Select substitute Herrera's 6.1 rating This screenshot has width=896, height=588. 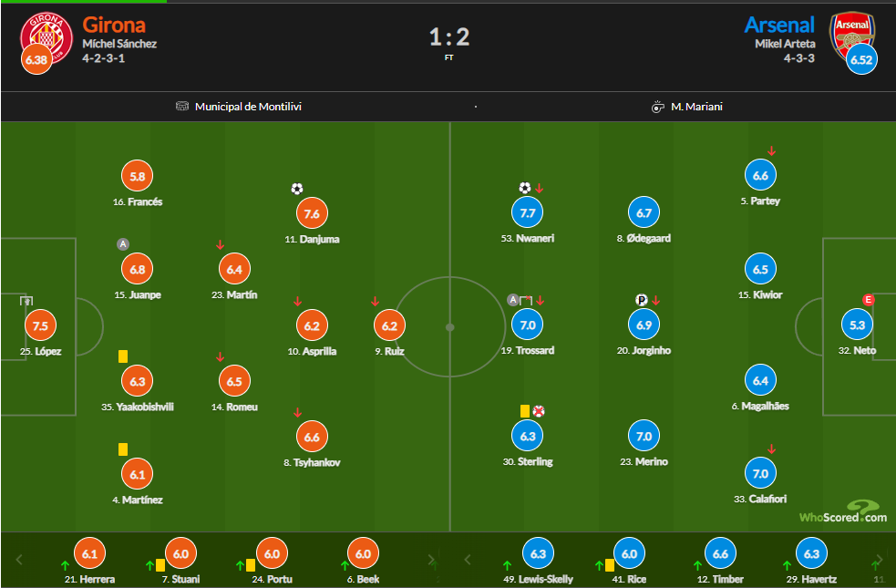pyautogui.click(x=89, y=553)
